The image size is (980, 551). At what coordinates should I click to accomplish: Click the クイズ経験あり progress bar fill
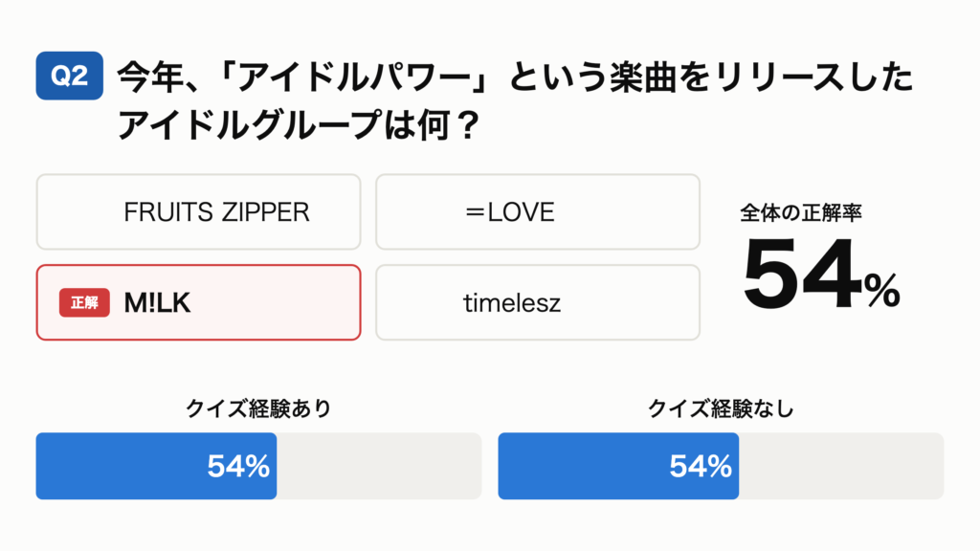[156, 466]
